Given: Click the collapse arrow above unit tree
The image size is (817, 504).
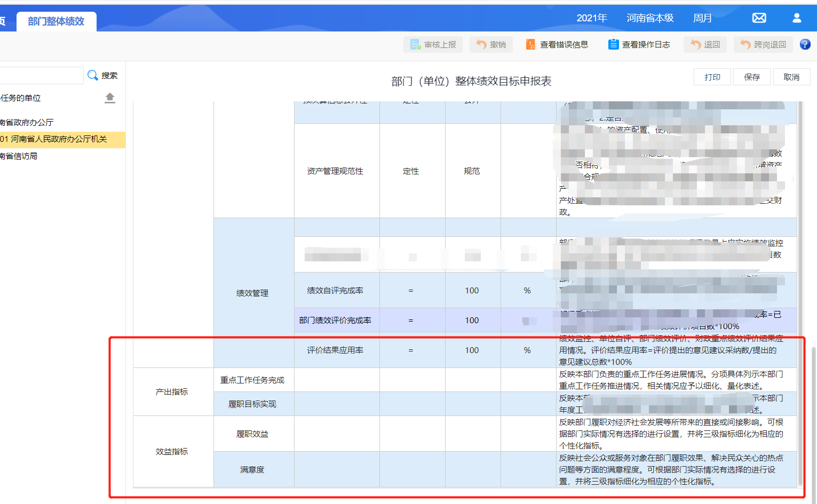Looking at the screenshot, I should click(x=110, y=98).
